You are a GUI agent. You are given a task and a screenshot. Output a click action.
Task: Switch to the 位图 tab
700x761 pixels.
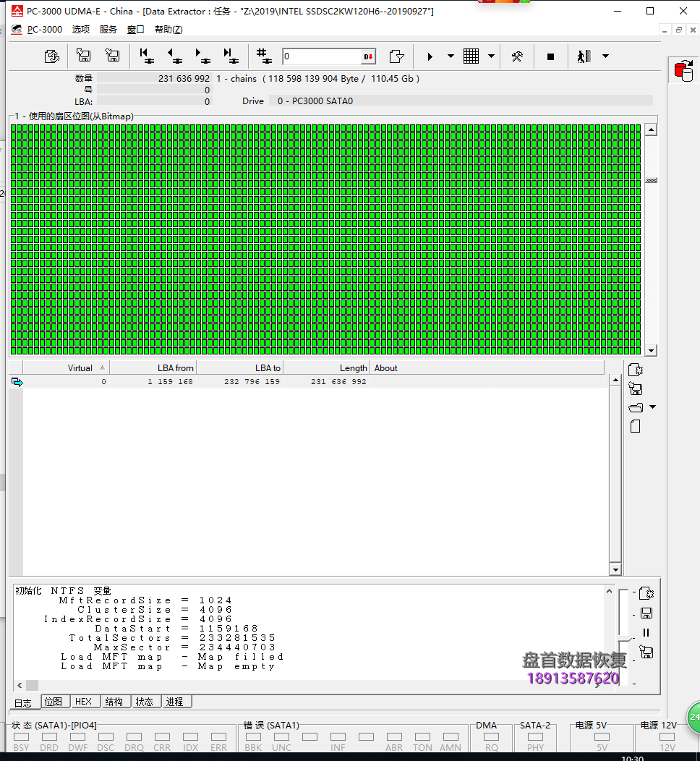tap(53, 702)
